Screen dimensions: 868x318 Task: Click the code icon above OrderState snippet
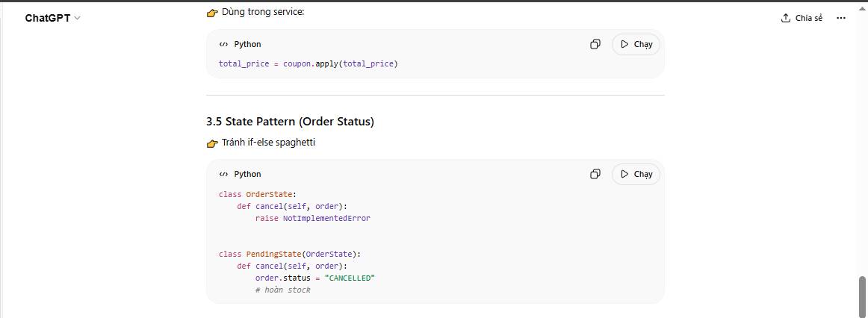click(223, 174)
